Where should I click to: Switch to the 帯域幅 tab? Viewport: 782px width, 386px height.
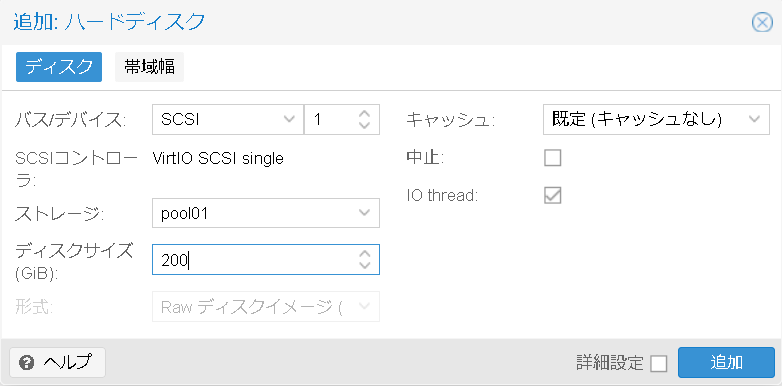point(150,67)
